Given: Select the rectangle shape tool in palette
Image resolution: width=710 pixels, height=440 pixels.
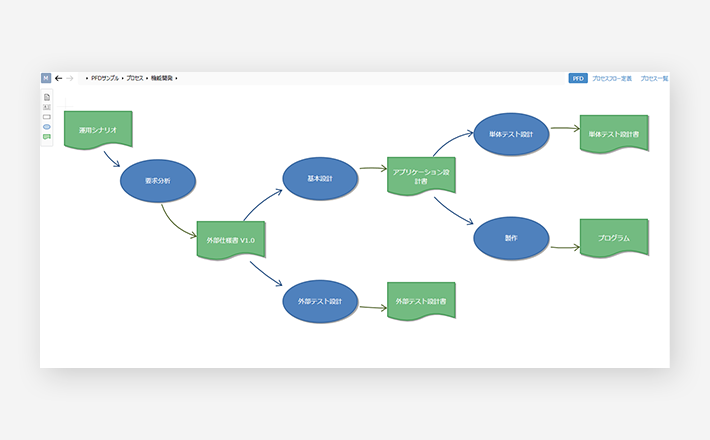Looking at the screenshot, I should (47, 117).
